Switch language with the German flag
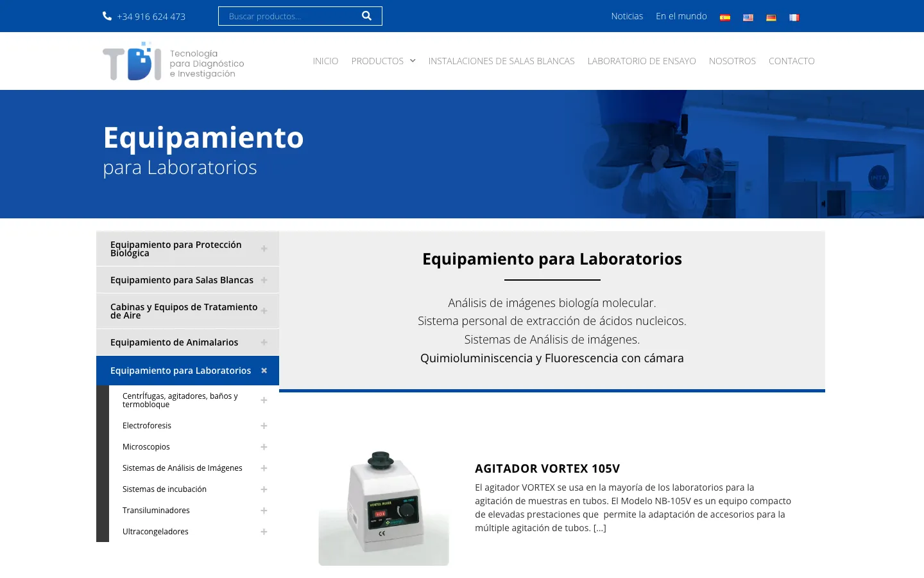This screenshot has width=924, height=578. coord(771,17)
